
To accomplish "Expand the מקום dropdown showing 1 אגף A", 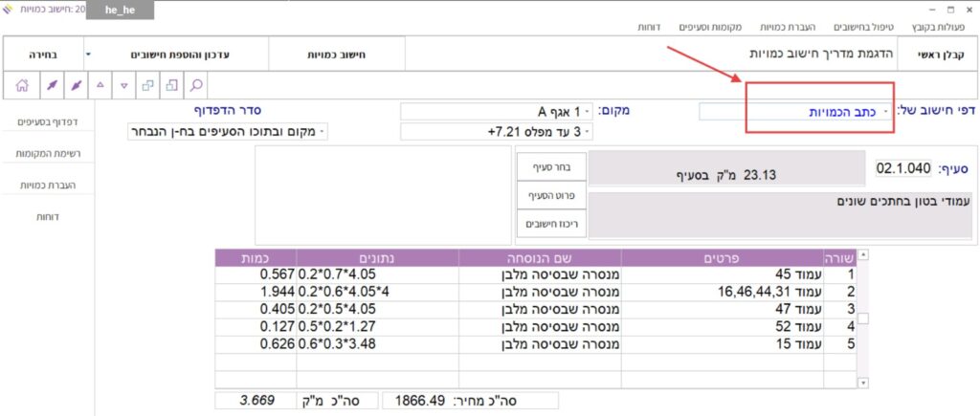I will click(496, 111).
